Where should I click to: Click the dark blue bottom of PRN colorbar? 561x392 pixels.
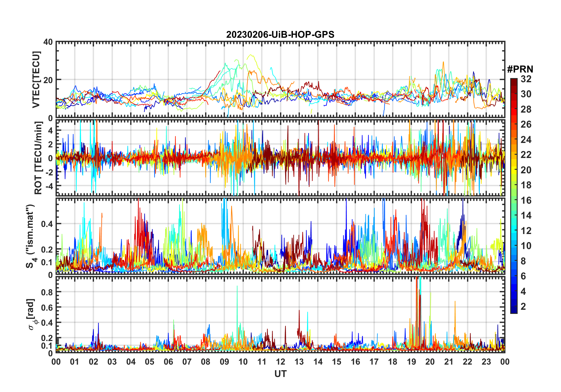pyautogui.click(x=514, y=310)
